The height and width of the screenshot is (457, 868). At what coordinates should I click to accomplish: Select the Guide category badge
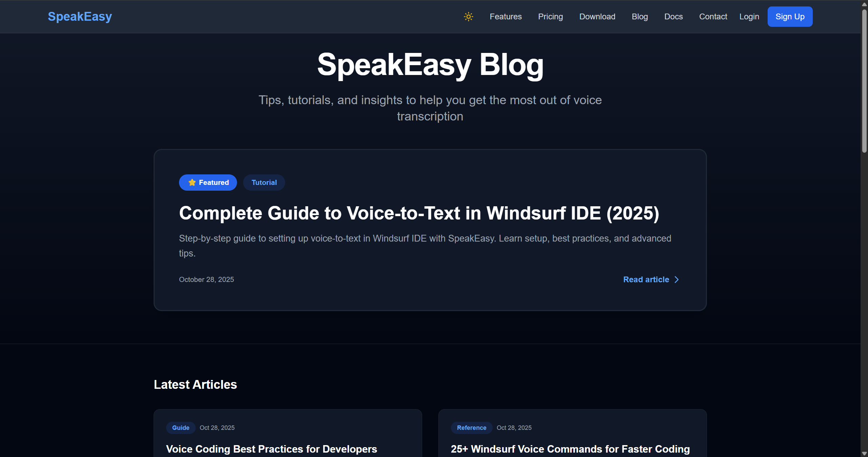(180, 428)
